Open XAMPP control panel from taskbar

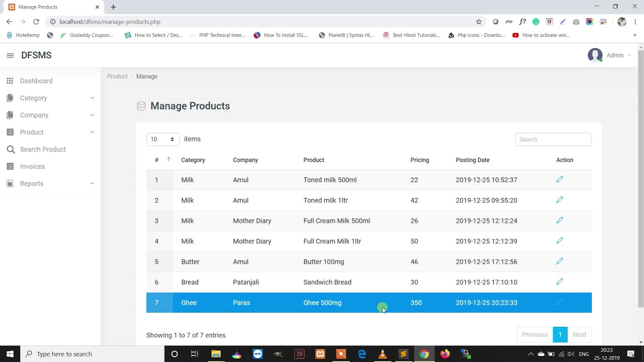(320, 354)
